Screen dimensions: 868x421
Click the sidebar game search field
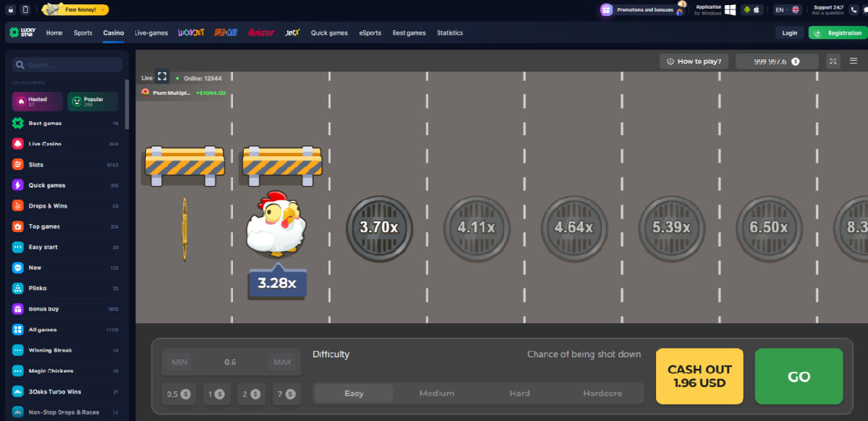tap(67, 65)
